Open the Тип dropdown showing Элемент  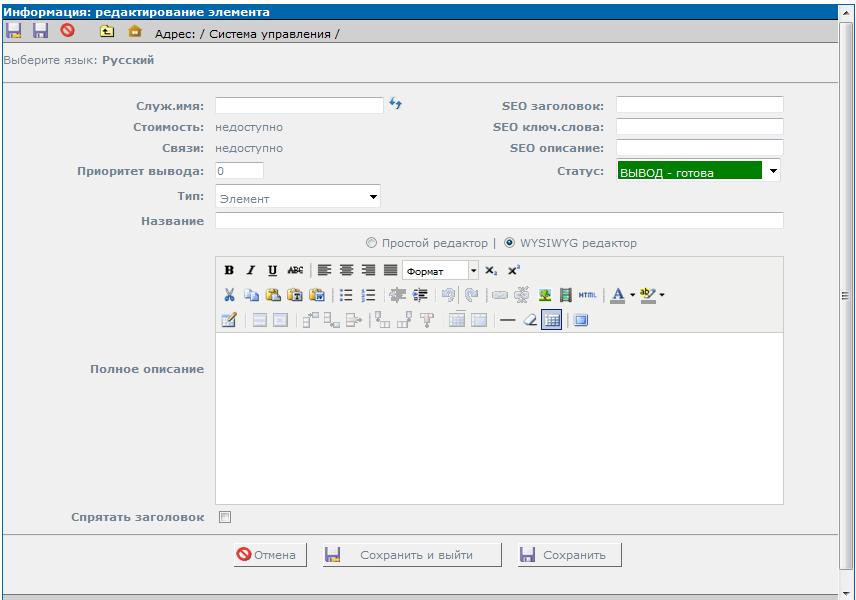[299, 198]
